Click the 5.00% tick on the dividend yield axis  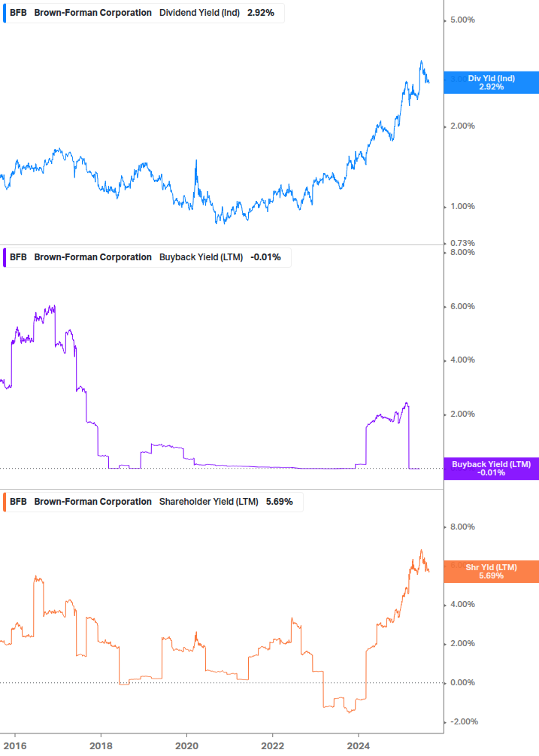(x=462, y=20)
